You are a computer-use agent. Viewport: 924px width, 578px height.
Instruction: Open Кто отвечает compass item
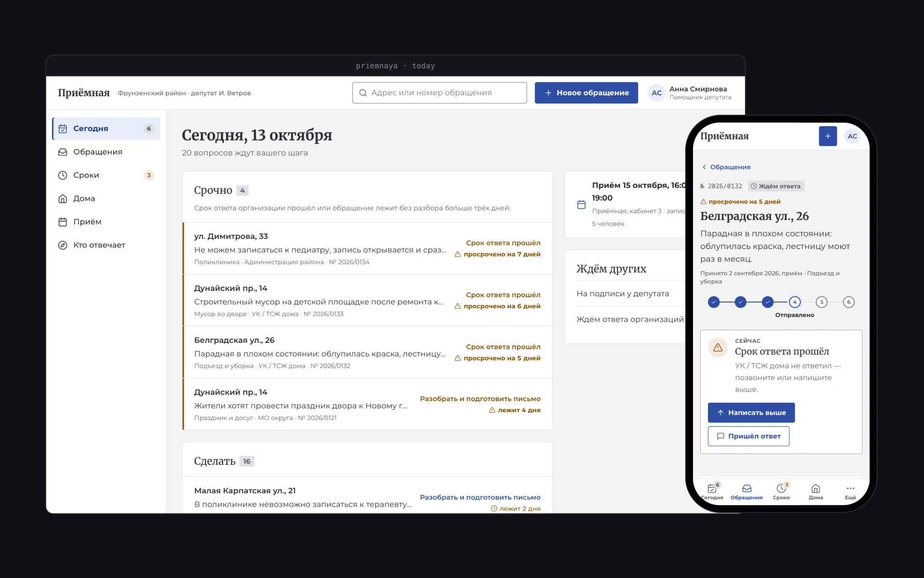106,245
